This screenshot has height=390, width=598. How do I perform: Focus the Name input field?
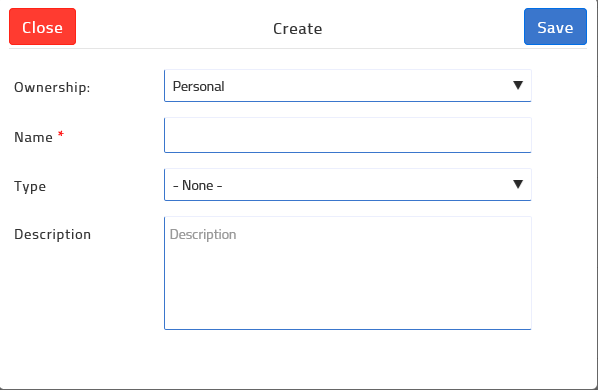click(347, 135)
